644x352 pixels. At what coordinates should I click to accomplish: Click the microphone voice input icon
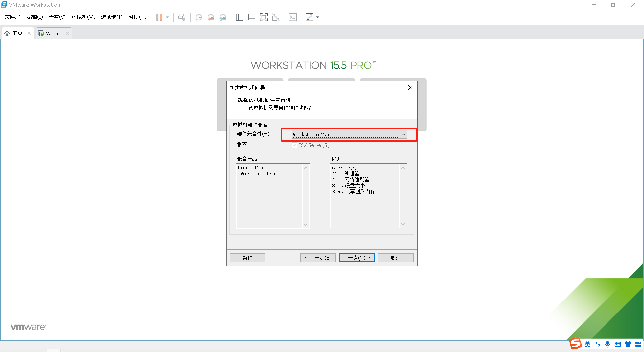tap(607, 344)
